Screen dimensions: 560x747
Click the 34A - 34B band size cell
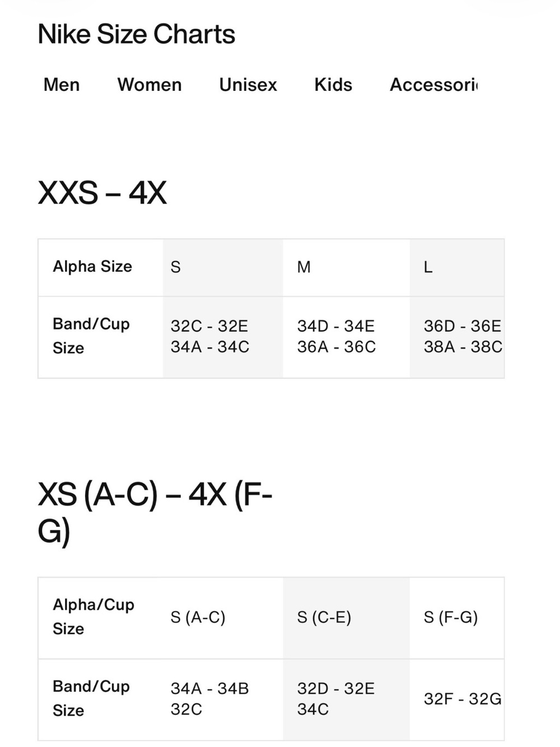(223, 699)
